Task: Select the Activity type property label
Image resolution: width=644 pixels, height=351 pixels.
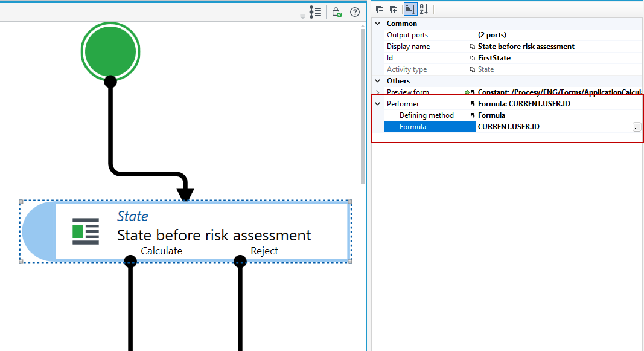Action: pos(407,69)
